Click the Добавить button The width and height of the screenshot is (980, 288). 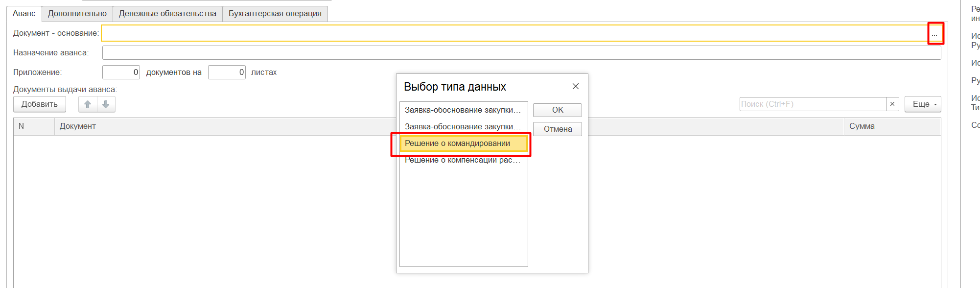[x=39, y=104]
